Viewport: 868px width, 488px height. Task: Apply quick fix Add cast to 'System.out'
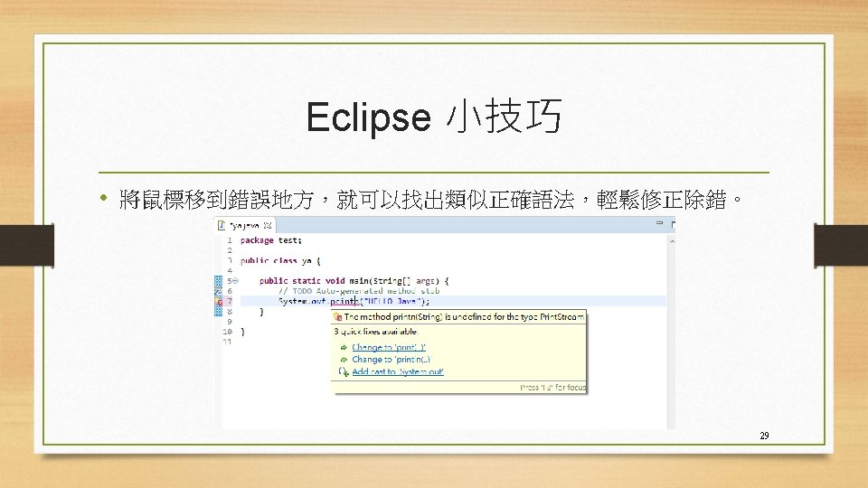(398, 371)
